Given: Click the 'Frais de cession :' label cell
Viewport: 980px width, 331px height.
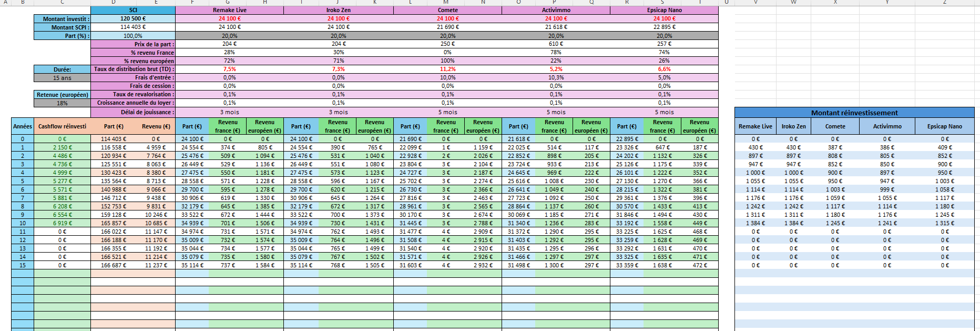Looking at the screenshot, I should pyautogui.click(x=133, y=86).
